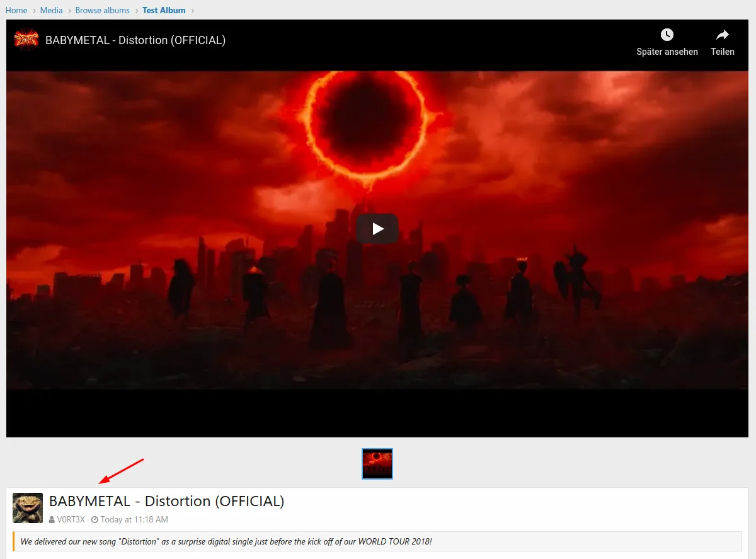The width and height of the screenshot is (756, 559).
Task: Go to Home breadcrumb
Action: 16,10
